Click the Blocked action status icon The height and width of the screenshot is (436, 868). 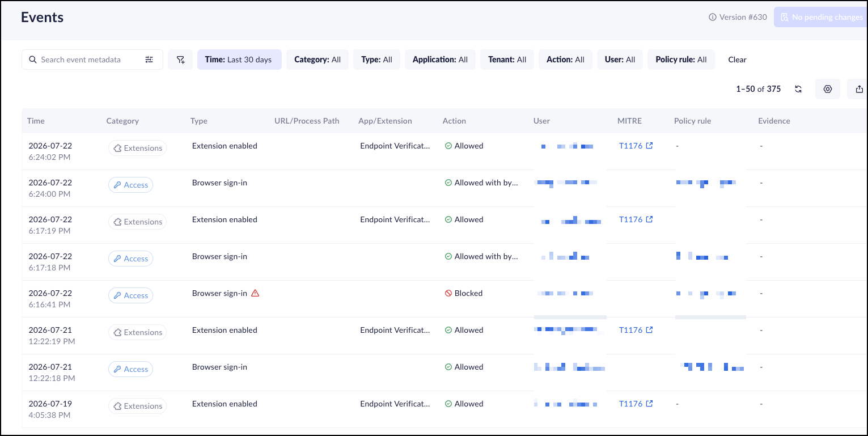pos(448,293)
